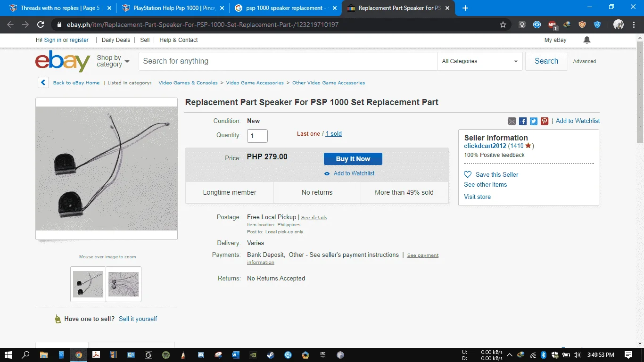Switch to psp 1000 speaker replacement tab

[x=286, y=8]
